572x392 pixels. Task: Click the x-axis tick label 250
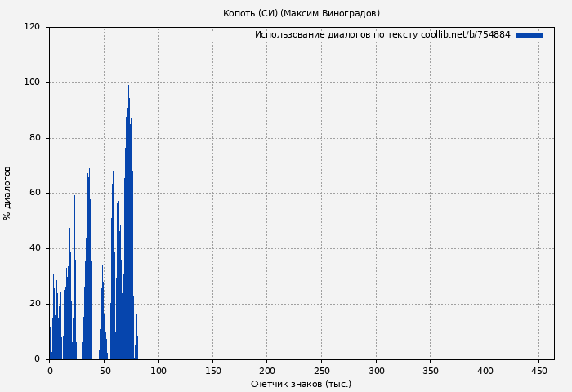(x=321, y=371)
